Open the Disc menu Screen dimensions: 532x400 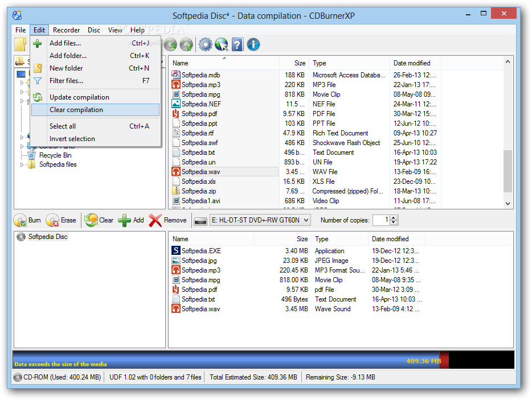94,30
